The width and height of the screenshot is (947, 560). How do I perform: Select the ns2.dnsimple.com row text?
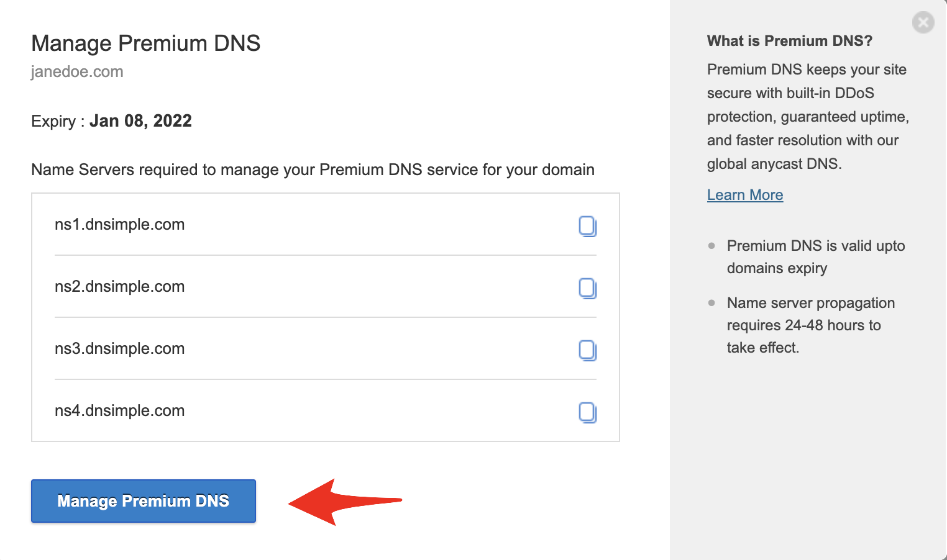(x=120, y=287)
